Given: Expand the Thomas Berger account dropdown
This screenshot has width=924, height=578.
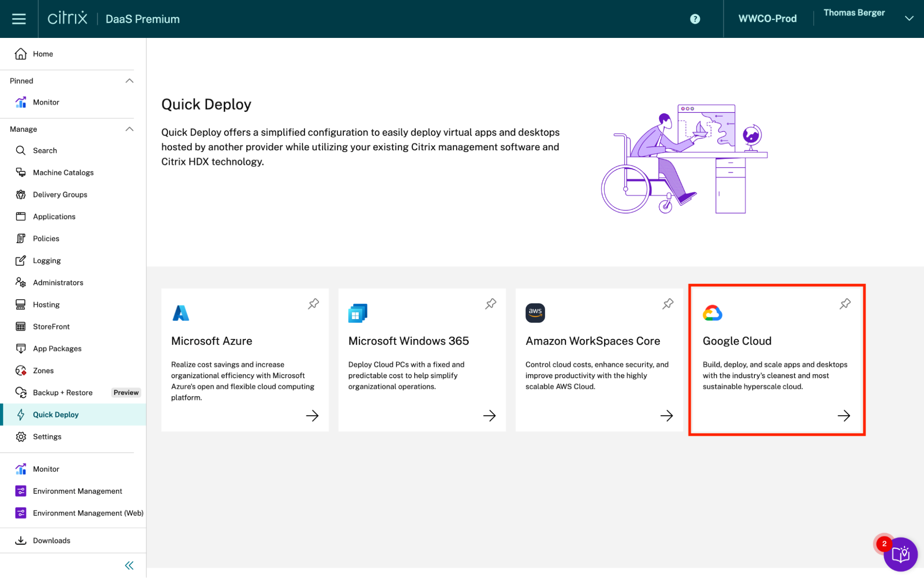Looking at the screenshot, I should coord(909,18).
